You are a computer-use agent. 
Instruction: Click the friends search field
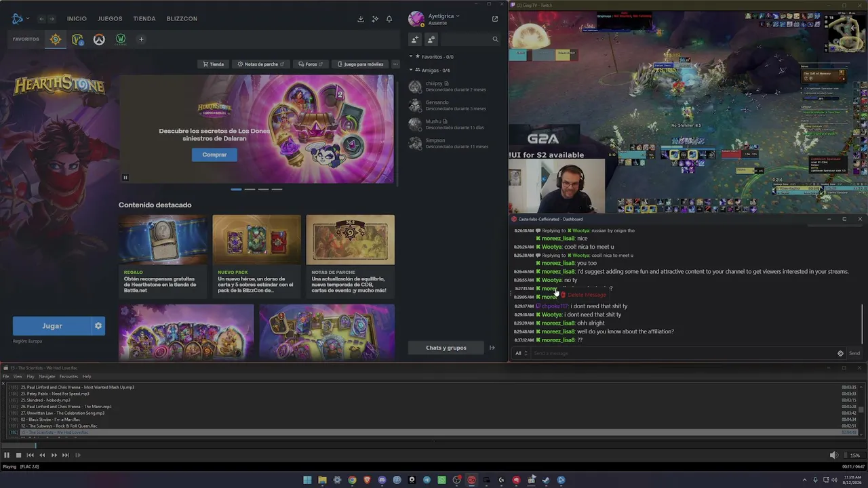(x=471, y=39)
